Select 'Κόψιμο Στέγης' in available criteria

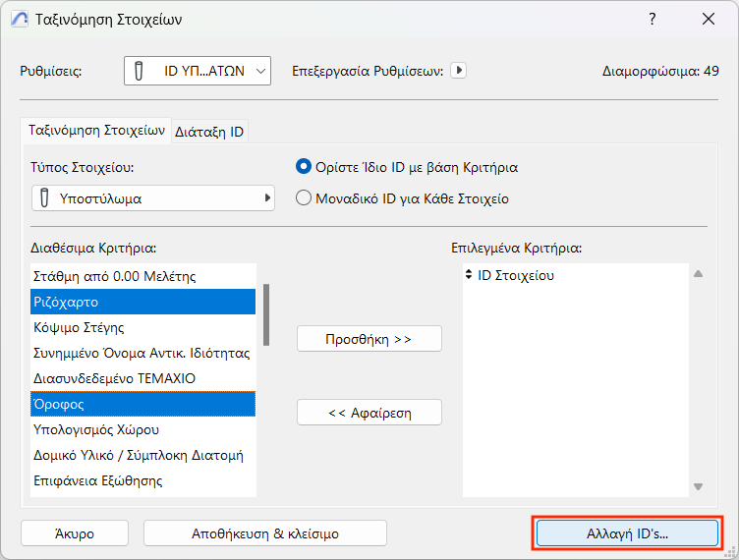79,327
